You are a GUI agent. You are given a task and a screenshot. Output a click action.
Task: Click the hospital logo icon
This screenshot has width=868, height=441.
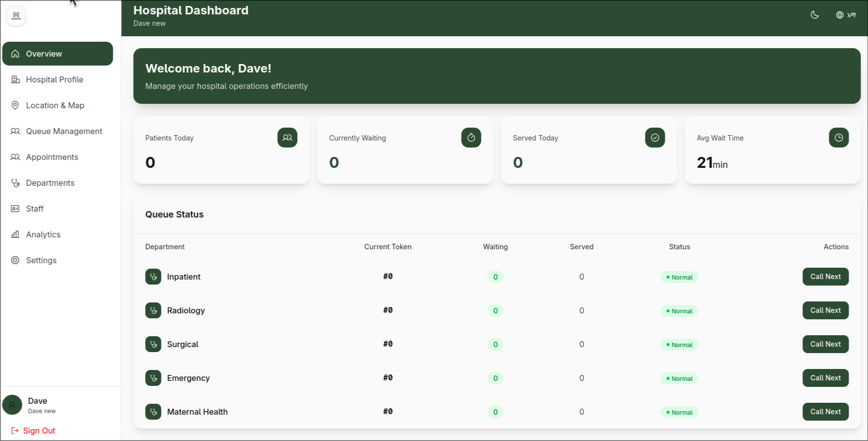16,16
